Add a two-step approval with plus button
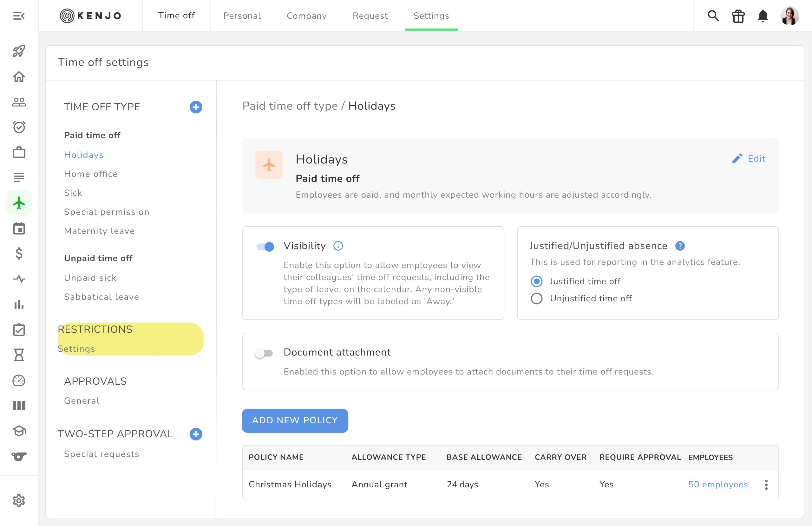This screenshot has height=526, width=812. [x=196, y=434]
